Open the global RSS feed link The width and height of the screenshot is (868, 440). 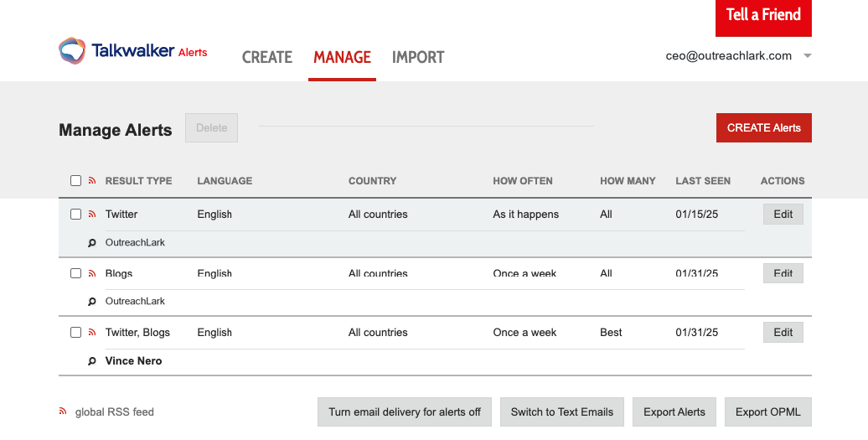(115, 412)
